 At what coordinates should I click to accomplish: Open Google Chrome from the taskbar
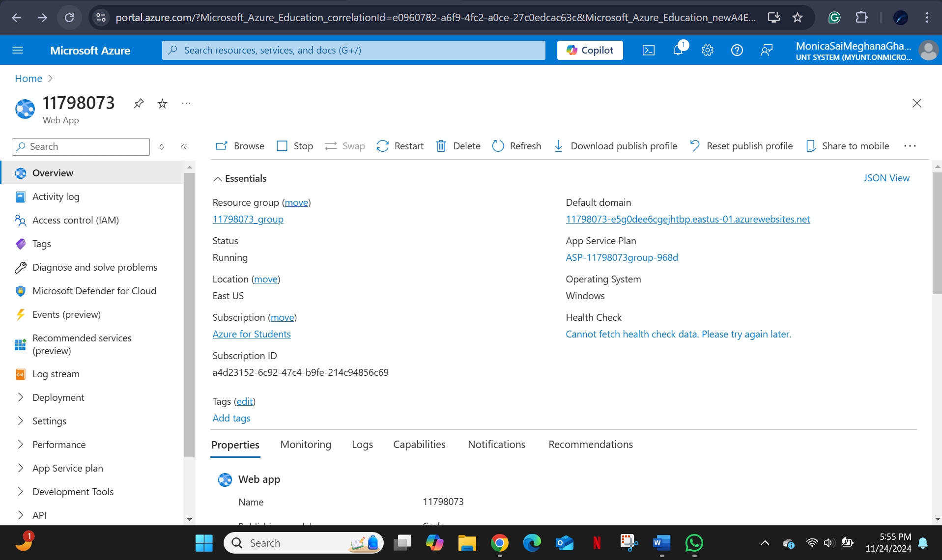500,543
